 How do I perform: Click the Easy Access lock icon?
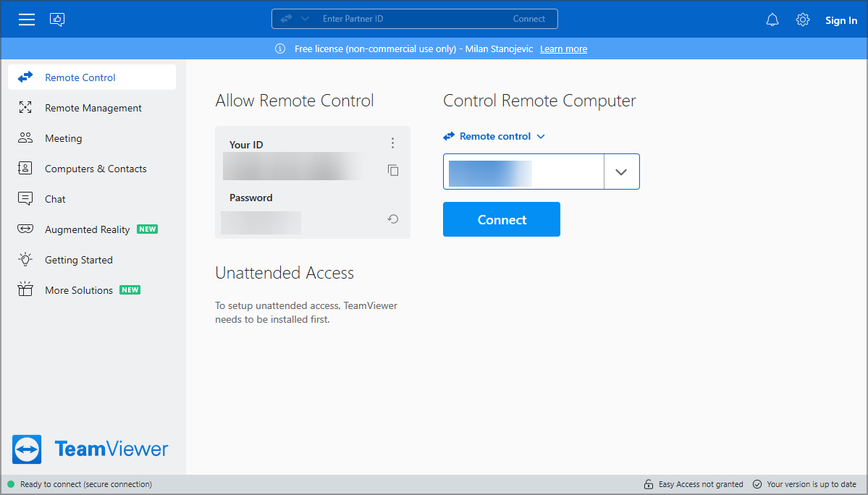click(649, 484)
